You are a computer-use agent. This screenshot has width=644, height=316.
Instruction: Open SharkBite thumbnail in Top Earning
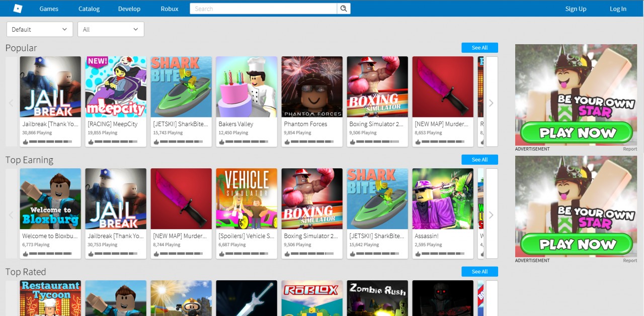tap(377, 199)
